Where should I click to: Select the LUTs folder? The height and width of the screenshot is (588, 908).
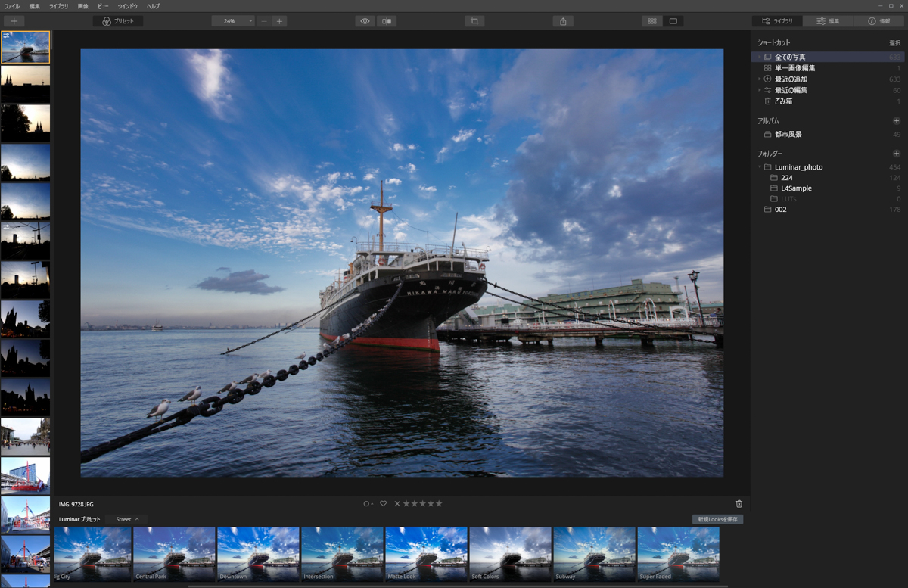[829, 199]
